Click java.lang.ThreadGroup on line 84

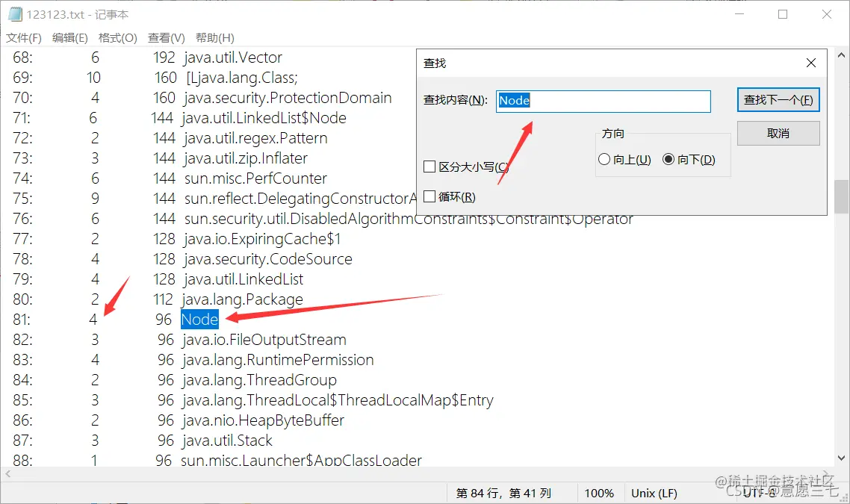[x=259, y=380]
